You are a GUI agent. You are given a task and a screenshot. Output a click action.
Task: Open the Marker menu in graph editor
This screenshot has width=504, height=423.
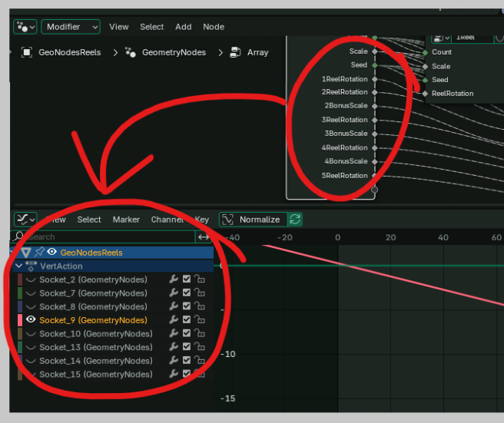[126, 220]
